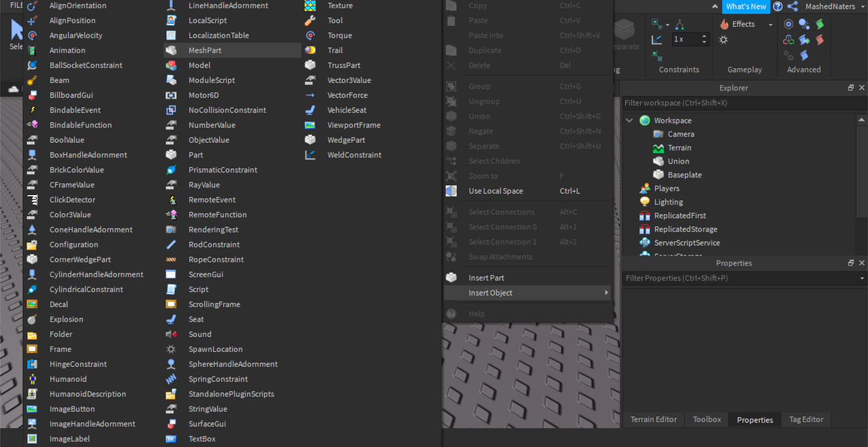Click the Explosion bomb icon
This screenshot has height=447, width=868.
[32, 320]
